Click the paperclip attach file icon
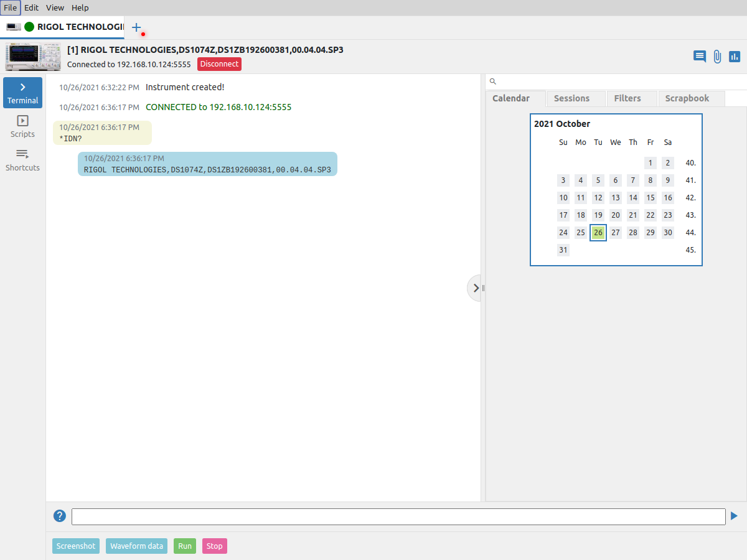 click(x=717, y=57)
